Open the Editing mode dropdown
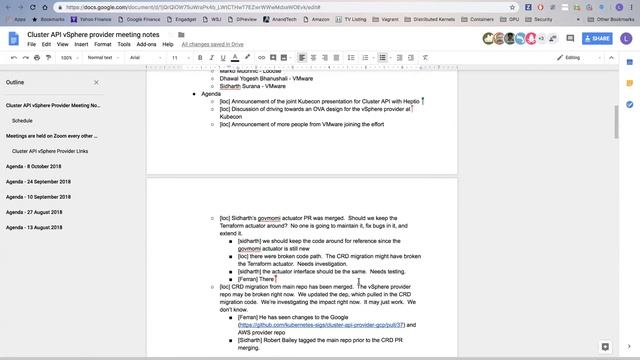This screenshot has height=360, width=640. [579, 58]
